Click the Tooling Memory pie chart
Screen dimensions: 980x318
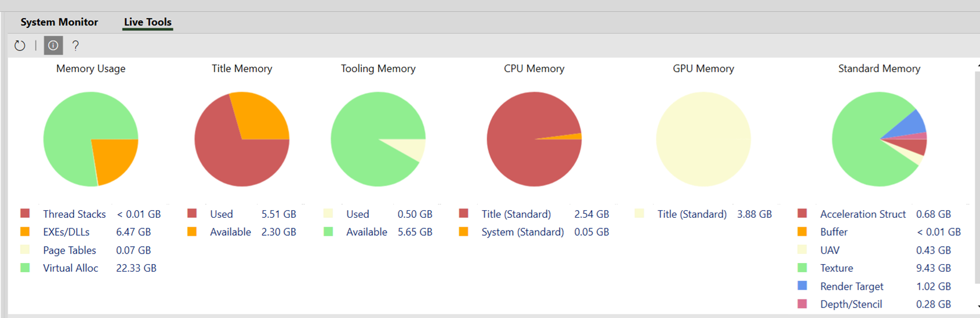point(378,139)
